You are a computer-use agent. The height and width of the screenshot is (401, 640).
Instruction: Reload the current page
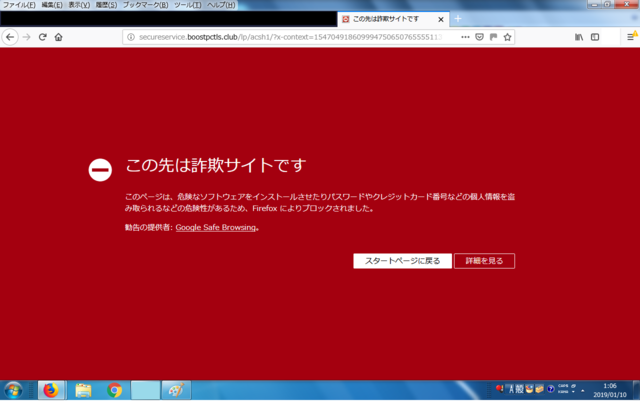click(x=42, y=37)
